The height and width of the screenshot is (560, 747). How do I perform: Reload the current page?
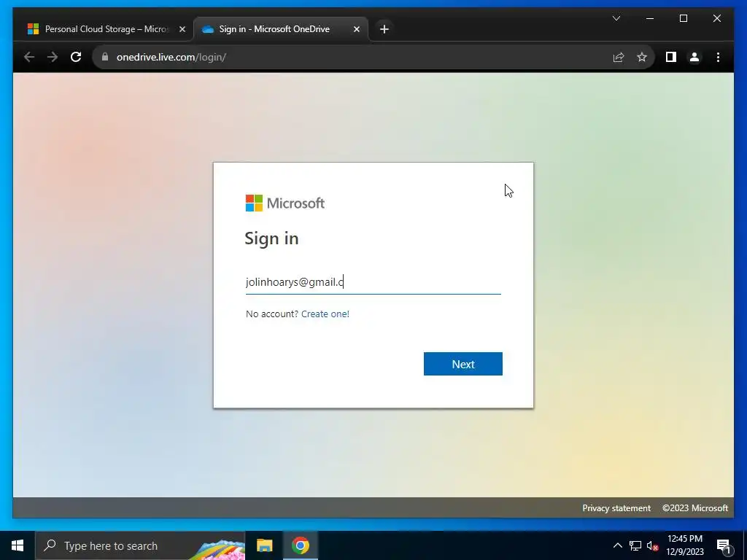click(76, 57)
